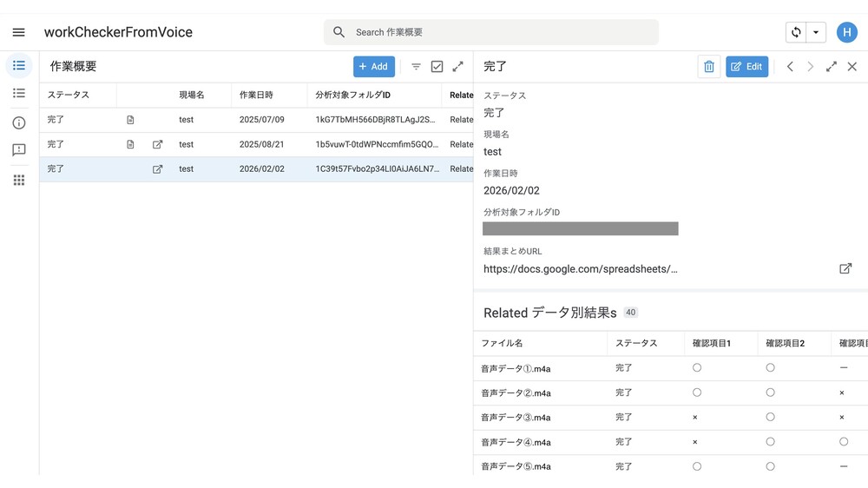This screenshot has height=488, width=868.
Task: Click the sync refresh icon
Action: coord(795,32)
